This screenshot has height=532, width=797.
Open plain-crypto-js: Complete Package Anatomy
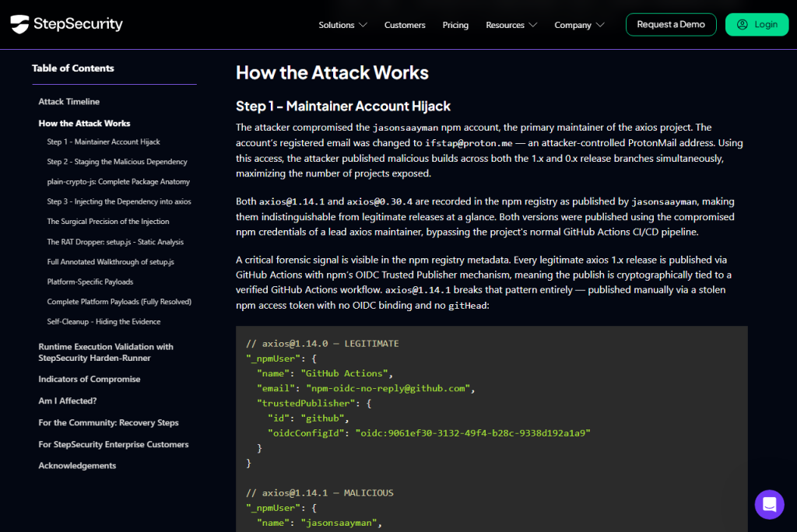click(118, 182)
